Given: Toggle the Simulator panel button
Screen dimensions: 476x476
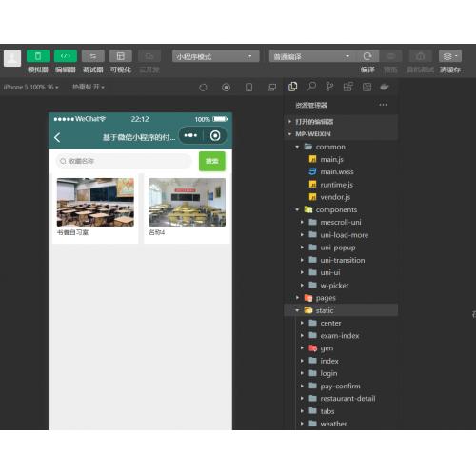Looking at the screenshot, I should (x=38, y=56).
